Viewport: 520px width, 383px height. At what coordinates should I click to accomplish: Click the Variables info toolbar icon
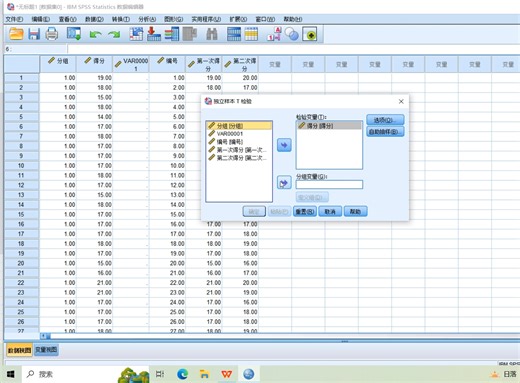click(172, 34)
